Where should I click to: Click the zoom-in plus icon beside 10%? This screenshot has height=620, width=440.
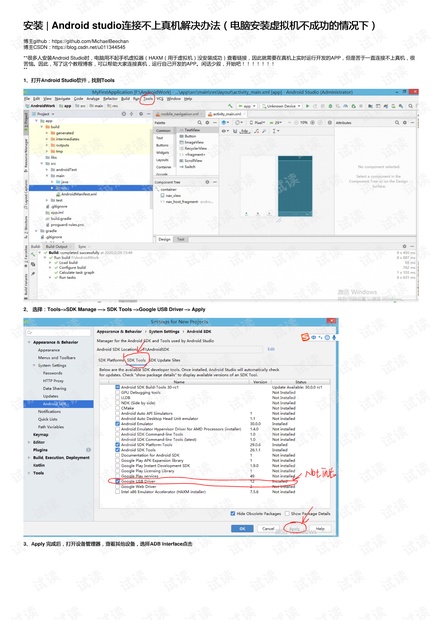312,123
